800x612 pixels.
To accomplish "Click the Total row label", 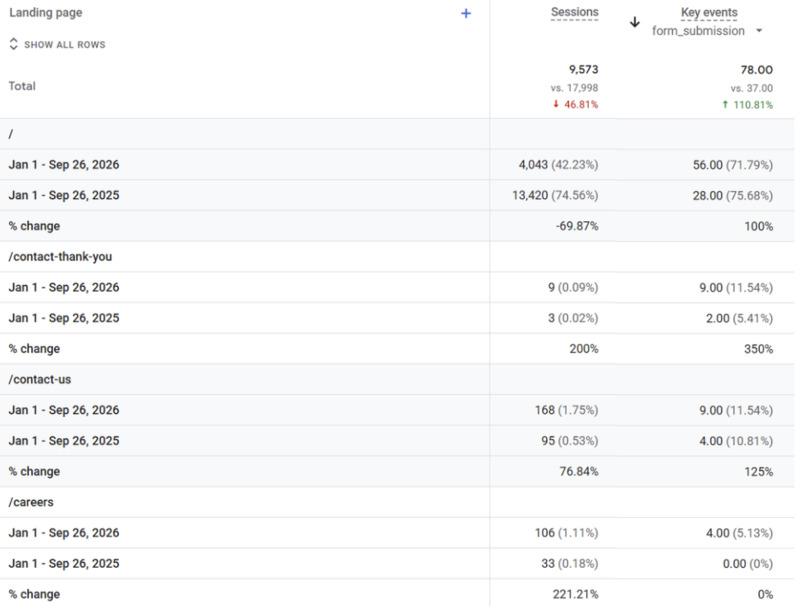I will [22, 86].
